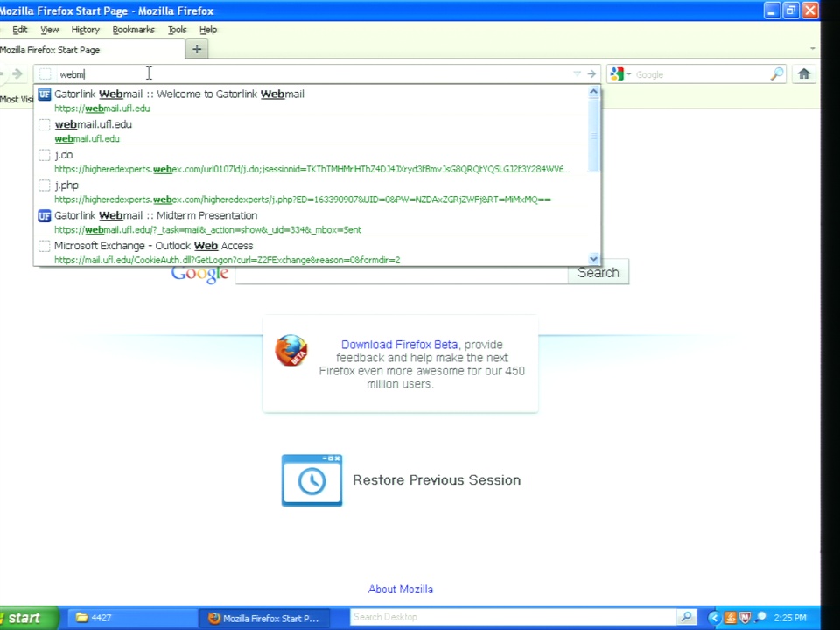840x630 pixels.
Task: Click the suggestion list scroll up arrow
Action: coord(593,92)
